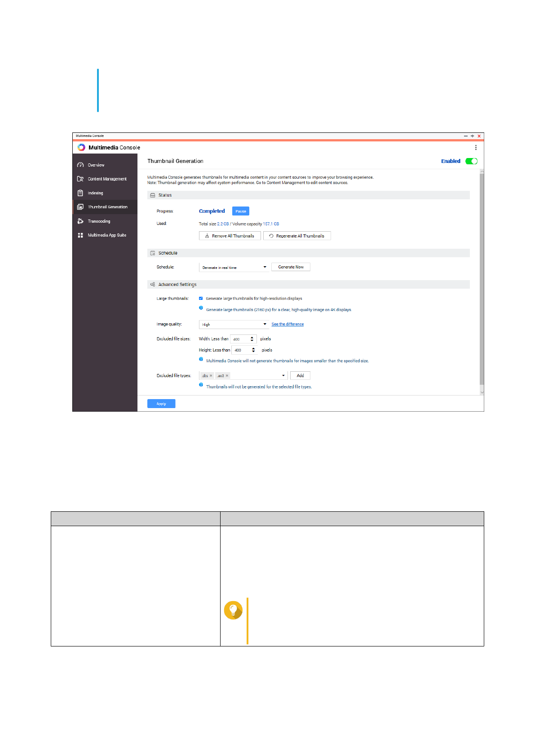Remove the .dts excluded file type tag
Image resolution: width=535 pixels, height=756 pixels.
211,376
